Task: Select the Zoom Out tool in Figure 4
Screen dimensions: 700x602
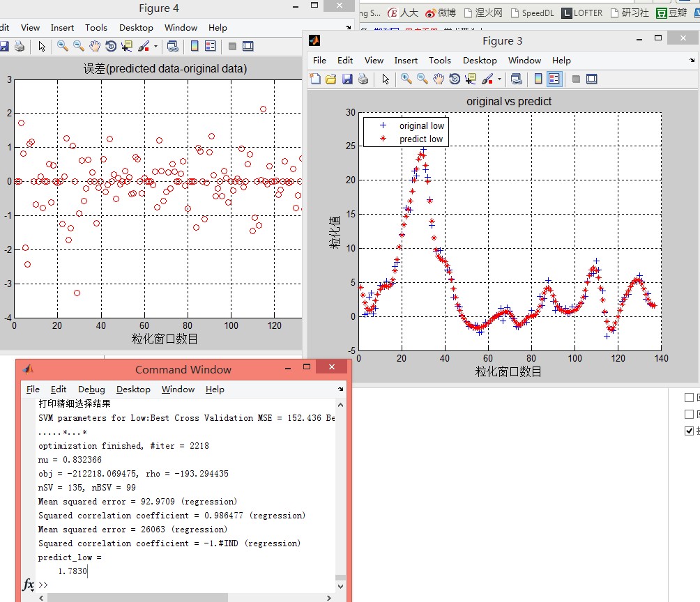Action: [78, 45]
